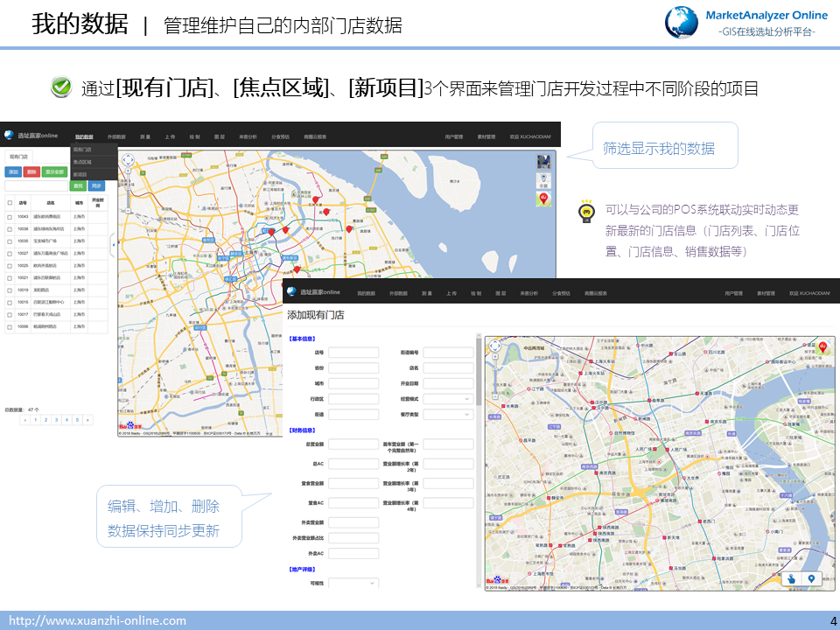This screenshot has width=840, height=630.
Task: Click the 全景 panorama icon on the upper map
Action: [543, 180]
